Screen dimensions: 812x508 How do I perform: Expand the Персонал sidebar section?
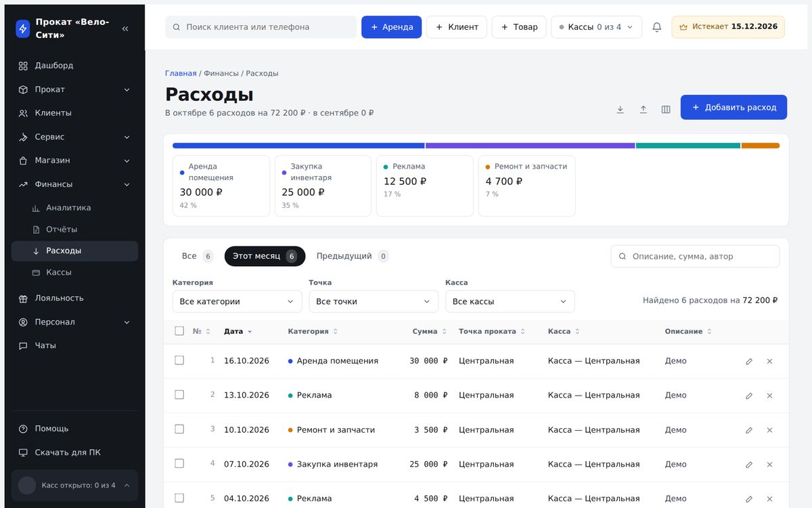[x=74, y=322]
